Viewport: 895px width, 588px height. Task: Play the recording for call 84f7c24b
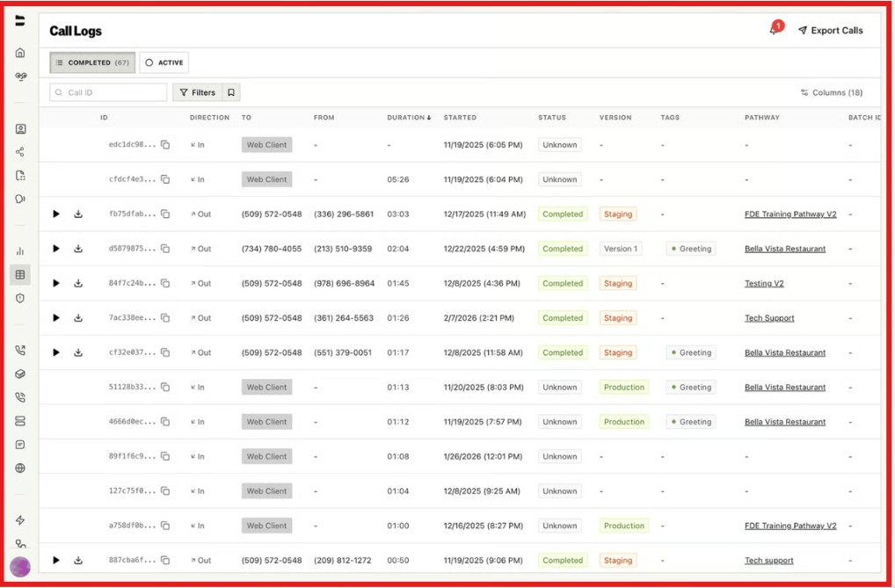point(56,283)
